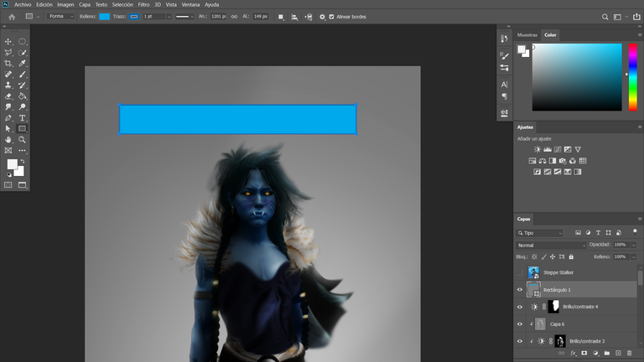Open path arrangement options
This screenshot has height=362, width=644.
pyautogui.click(x=309, y=17)
